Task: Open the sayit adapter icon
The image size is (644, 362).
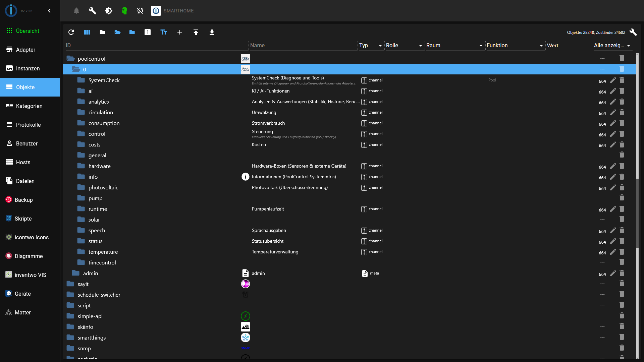Action: pos(246,284)
